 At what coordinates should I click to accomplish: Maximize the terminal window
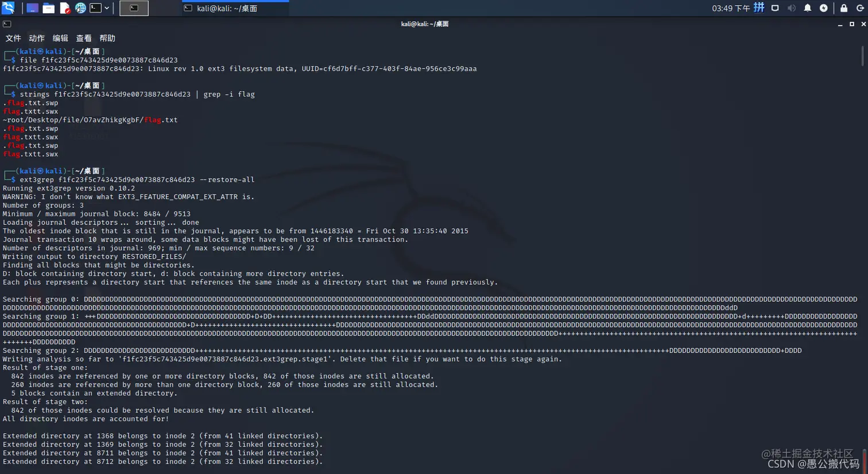tap(852, 24)
